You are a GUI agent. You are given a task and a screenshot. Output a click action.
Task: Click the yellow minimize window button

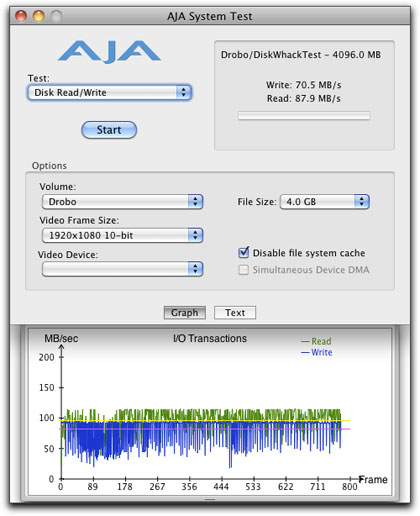click(39, 16)
